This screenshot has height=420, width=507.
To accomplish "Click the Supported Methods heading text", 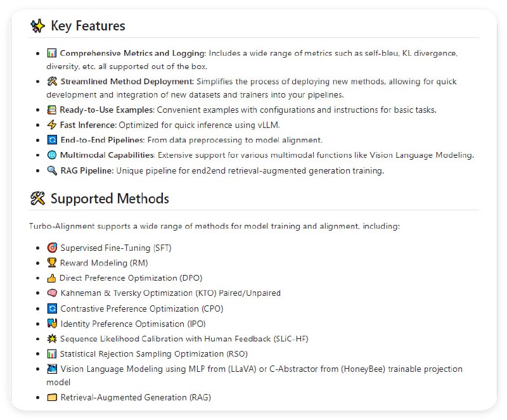I will click(x=110, y=199).
